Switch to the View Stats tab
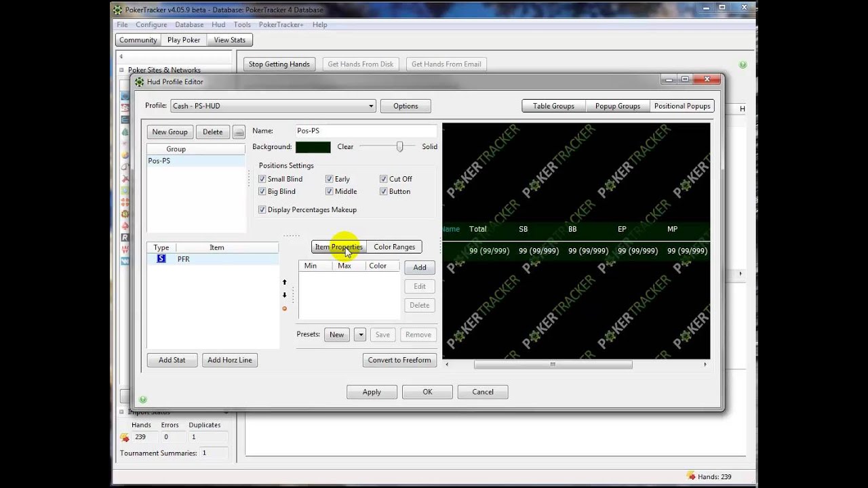Viewport: 868px width, 488px height. [x=230, y=40]
